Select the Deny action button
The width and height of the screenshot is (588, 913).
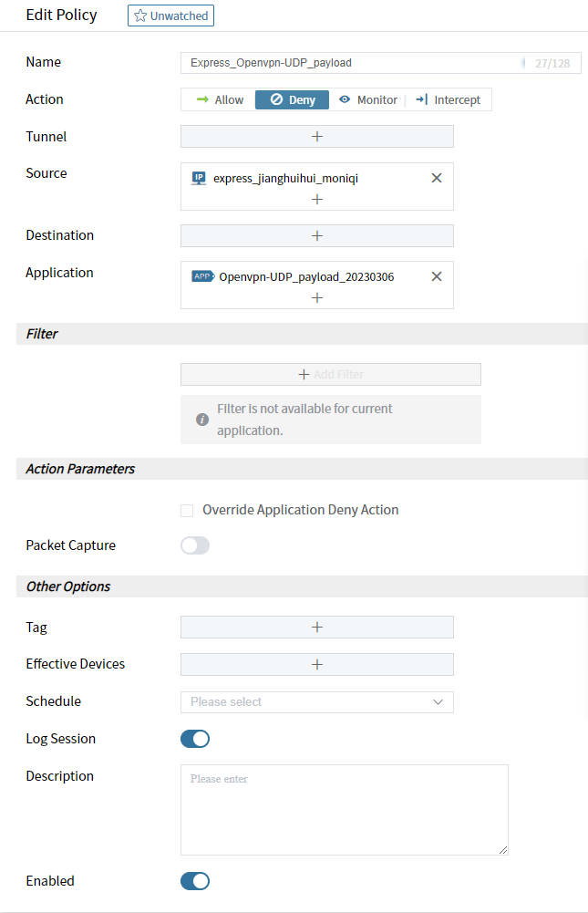[x=292, y=99]
